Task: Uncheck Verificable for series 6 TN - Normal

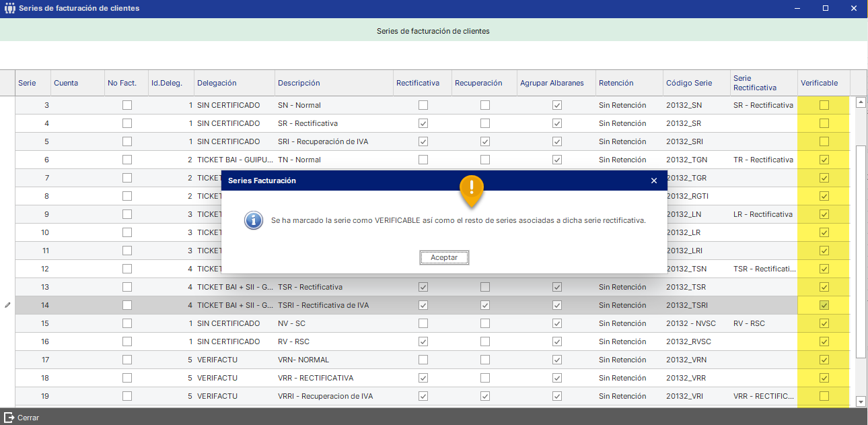Action: pyautogui.click(x=824, y=160)
